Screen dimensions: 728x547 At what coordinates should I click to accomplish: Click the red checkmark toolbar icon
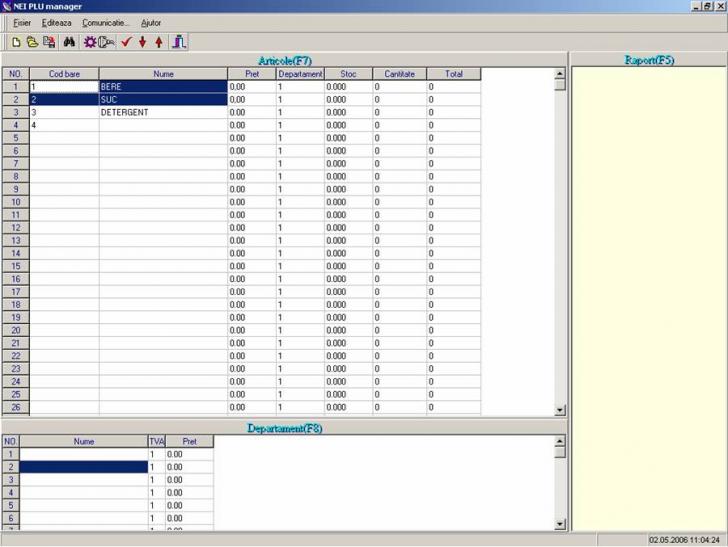tap(126, 42)
